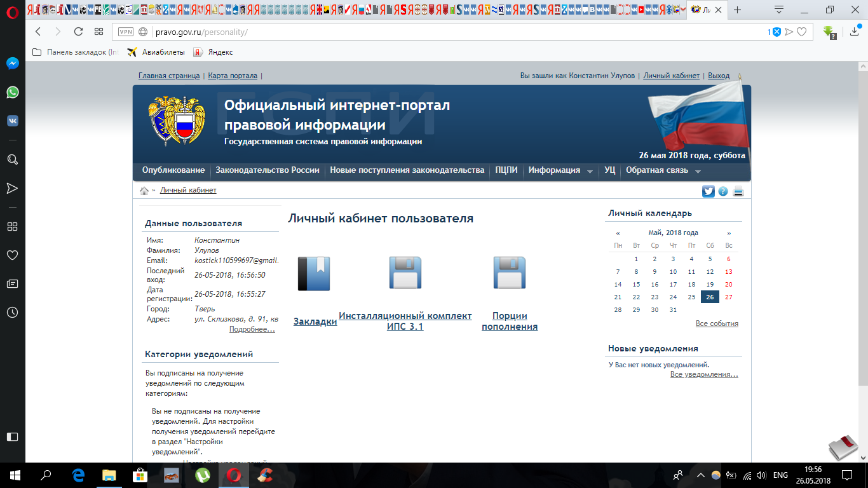
Task: Click the Инсталляционный комплект floppy disk icon
Action: (405, 273)
